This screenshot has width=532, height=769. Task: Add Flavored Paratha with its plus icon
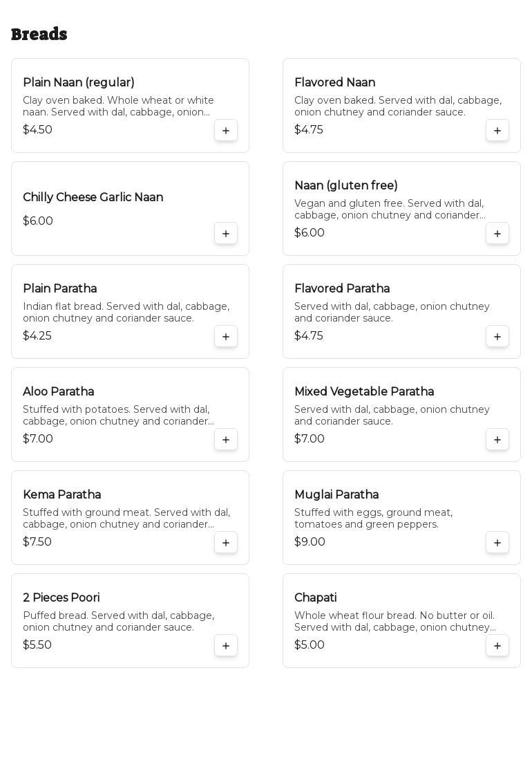point(497,336)
